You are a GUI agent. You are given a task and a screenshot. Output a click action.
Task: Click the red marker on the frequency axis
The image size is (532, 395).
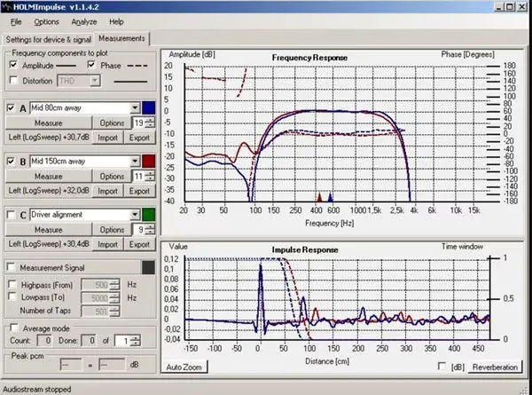319,197
